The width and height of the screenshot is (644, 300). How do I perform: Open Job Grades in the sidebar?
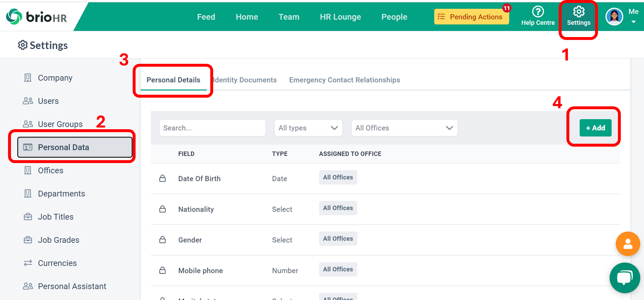tap(59, 240)
